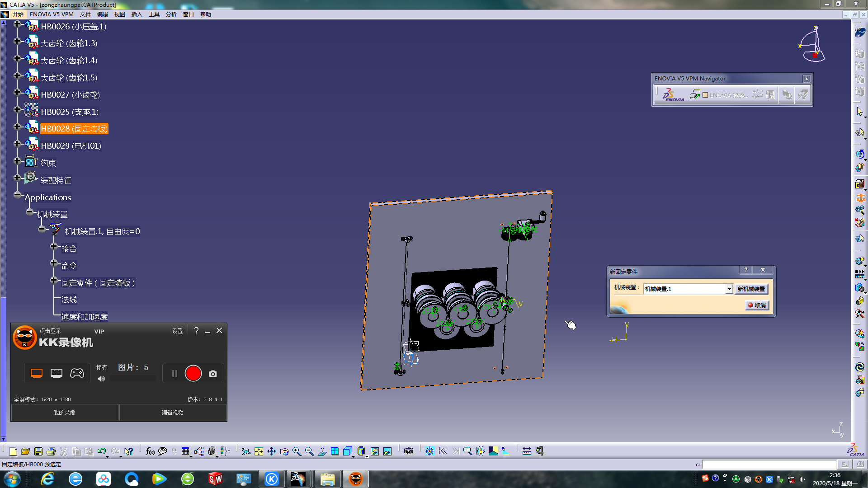Expand the 接合 node in tree
This screenshot has width=868, height=488.
pos(54,247)
